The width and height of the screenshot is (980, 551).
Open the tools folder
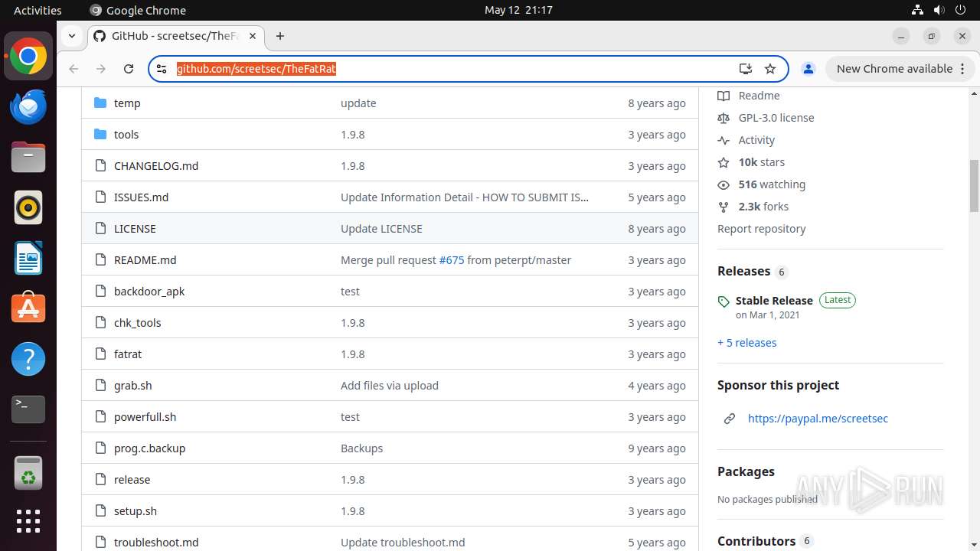(126, 134)
